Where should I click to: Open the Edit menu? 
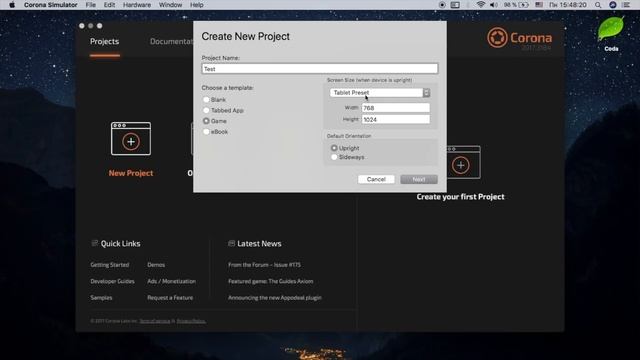[109, 5]
